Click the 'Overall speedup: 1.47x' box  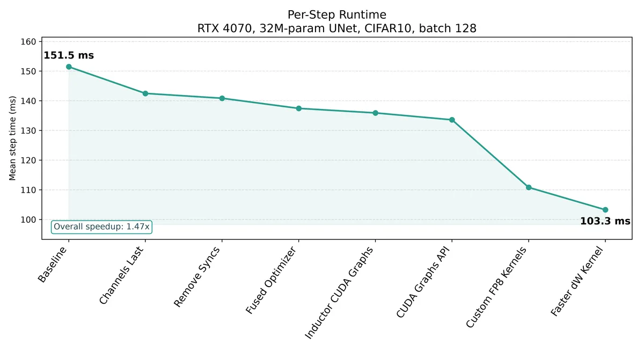point(101,226)
